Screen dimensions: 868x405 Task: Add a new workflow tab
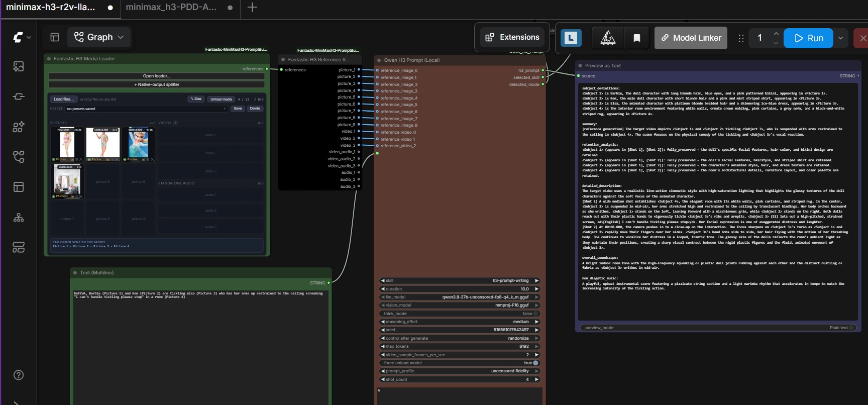click(253, 7)
